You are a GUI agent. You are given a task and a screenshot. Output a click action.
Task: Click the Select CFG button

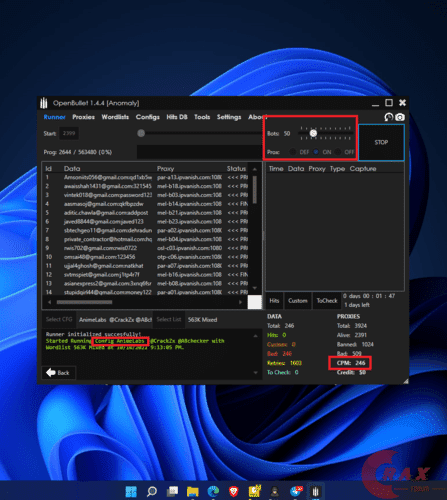pyautogui.click(x=59, y=319)
